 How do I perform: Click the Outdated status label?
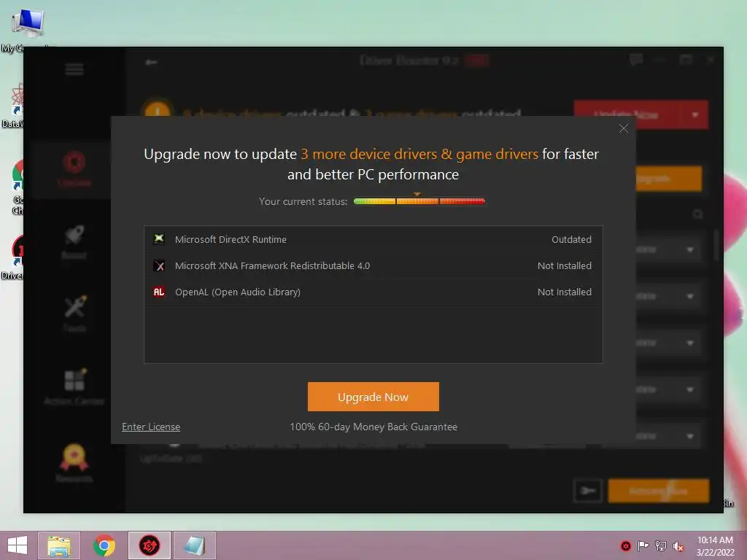[571, 239]
